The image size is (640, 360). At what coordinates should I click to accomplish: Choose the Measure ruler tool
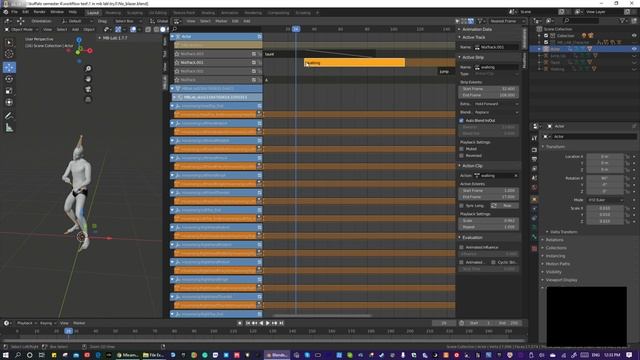[x=9, y=128]
